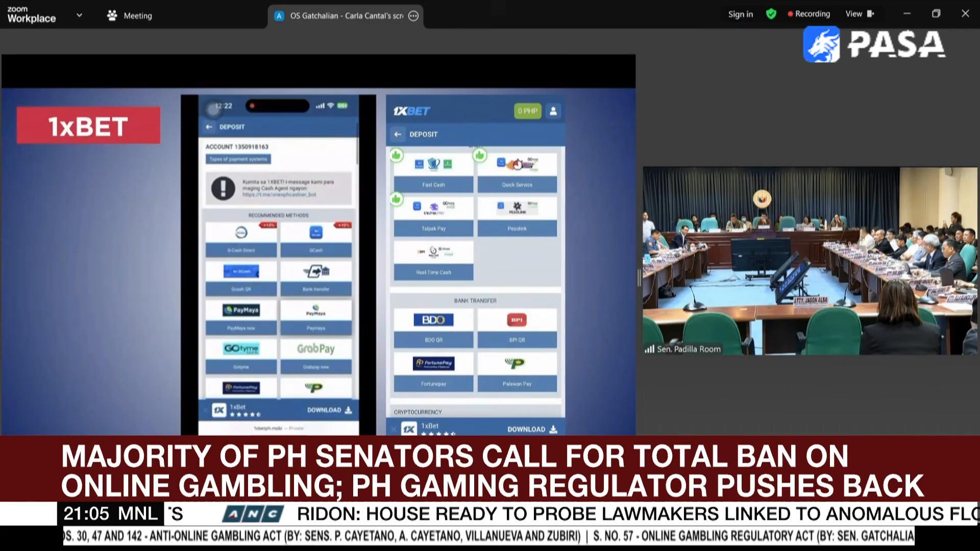Click the red 1xBET title label
This screenshot has height=551, width=980.
click(x=88, y=126)
